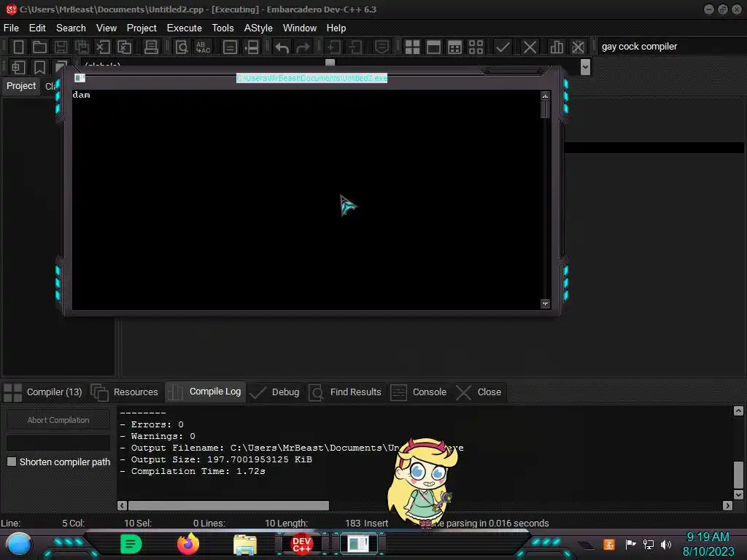Viewport: 747px width, 560px height.
Task: Click the Abort Compilation button
Action: [x=58, y=420]
